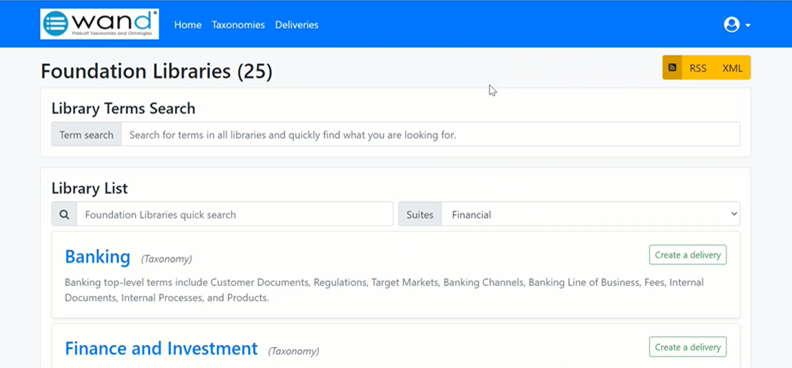Focus the Foundation Libraries quick search field
Viewport: 792px width, 368px height.
[x=235, y=215]
